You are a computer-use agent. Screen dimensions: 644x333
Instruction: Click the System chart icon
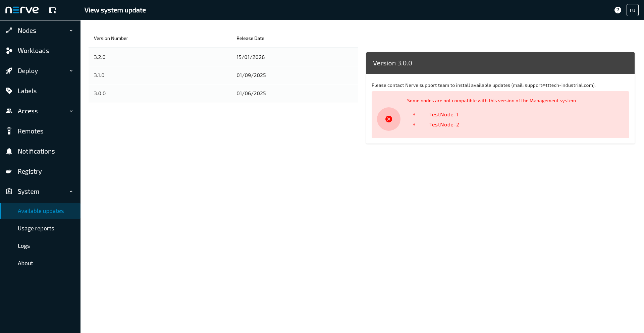9,191
